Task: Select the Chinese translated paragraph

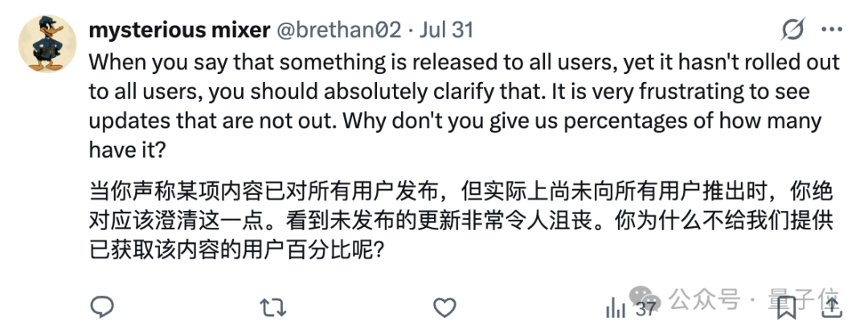Action: tap(461, 222)
